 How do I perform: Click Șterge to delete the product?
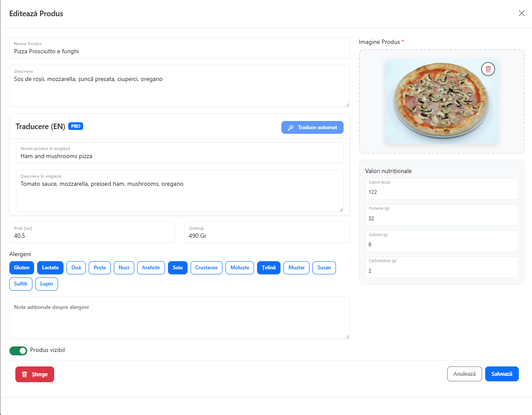[x=35, y=374]
